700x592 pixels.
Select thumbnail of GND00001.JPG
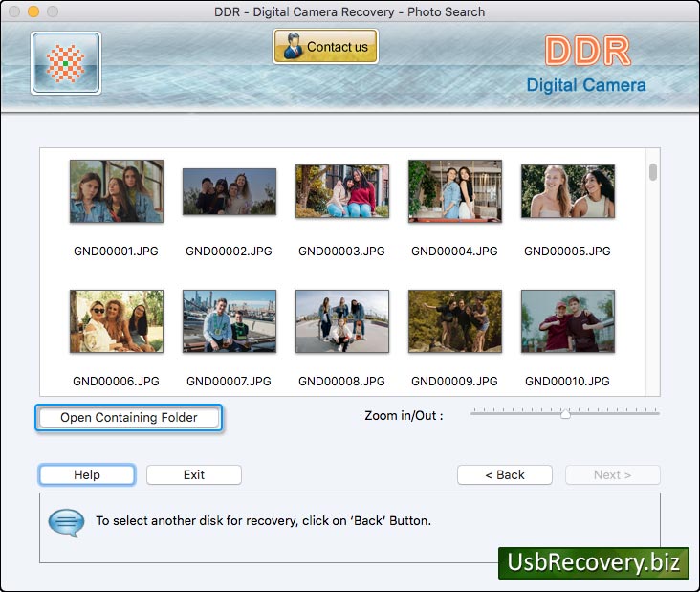click(117, 191)
